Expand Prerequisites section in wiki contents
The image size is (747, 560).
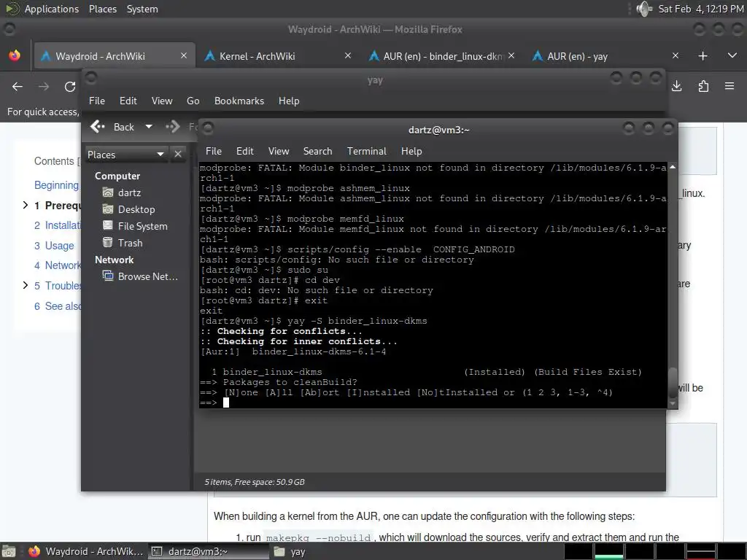click(x=26, y=205)
